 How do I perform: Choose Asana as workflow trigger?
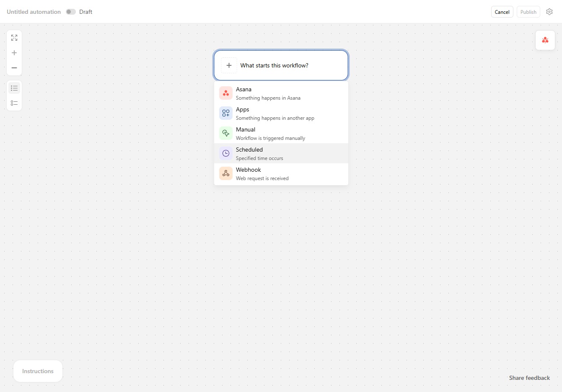click(281, 93)
